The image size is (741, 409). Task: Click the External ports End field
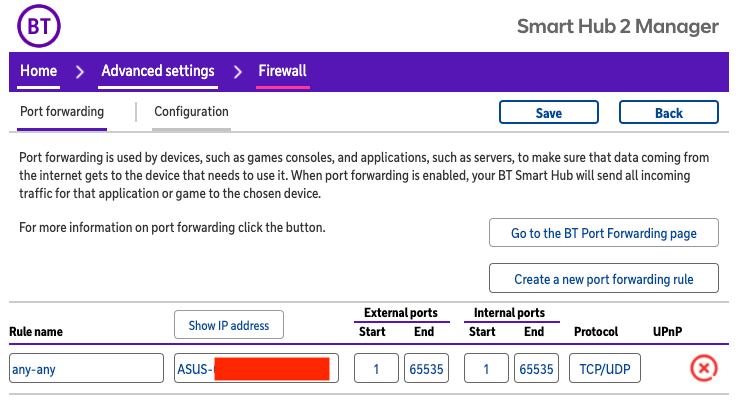tap(427, 369)
